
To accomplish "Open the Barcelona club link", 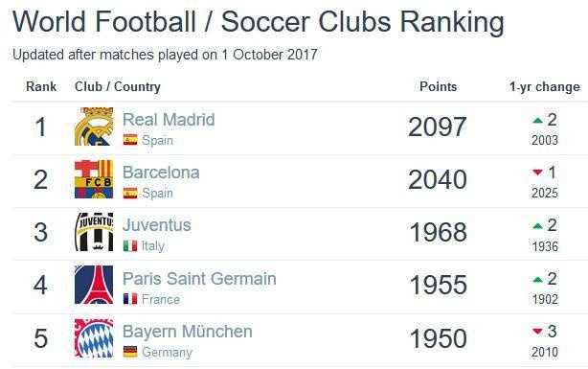I will pyautogui.click(x=161, y=173).
